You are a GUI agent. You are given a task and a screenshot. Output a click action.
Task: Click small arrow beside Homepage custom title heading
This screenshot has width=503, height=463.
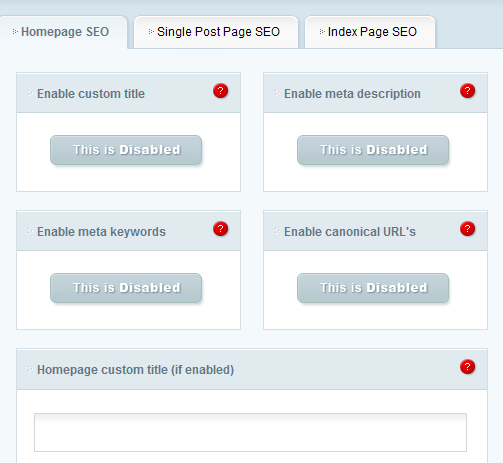pyautogui.click(x=30, y=369)
